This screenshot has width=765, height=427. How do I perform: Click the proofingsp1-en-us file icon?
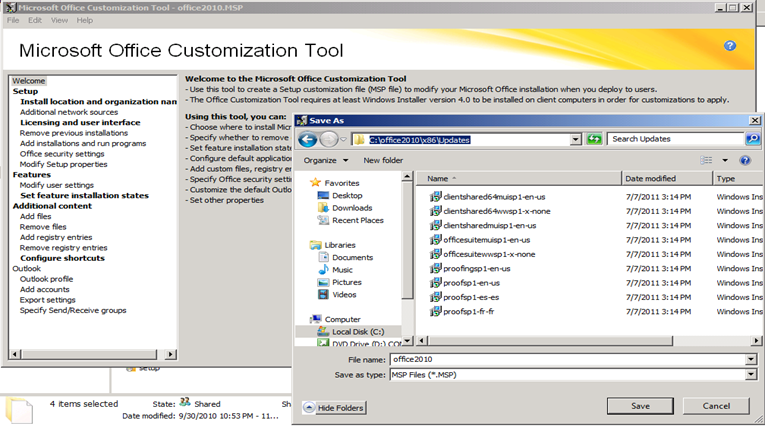point(435,268)
